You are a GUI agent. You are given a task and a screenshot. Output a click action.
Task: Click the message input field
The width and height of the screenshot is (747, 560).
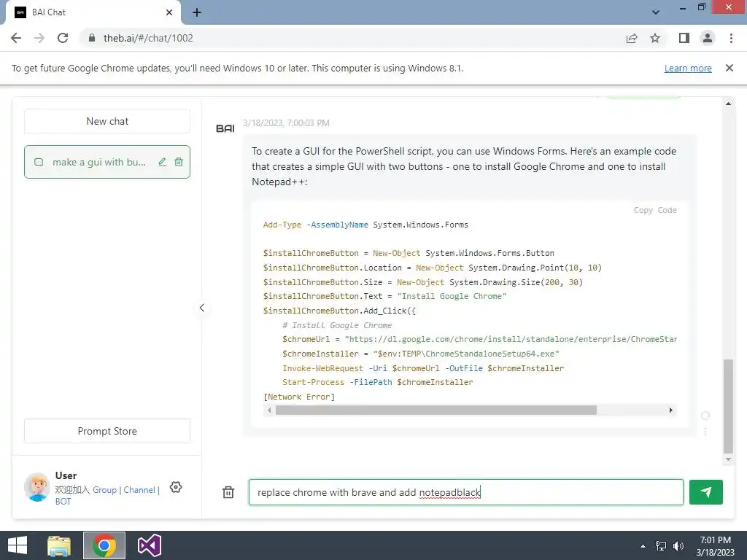[466, 492]
